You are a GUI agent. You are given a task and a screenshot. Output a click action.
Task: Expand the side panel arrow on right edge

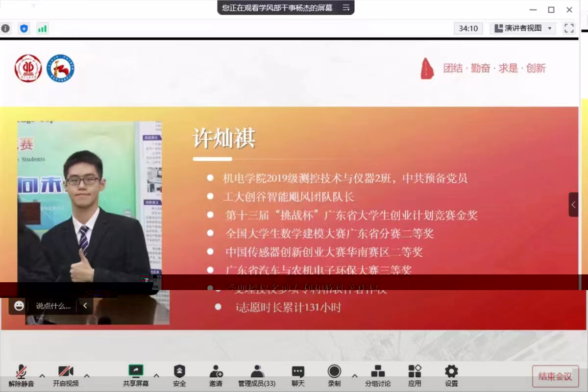click(573, 204)
